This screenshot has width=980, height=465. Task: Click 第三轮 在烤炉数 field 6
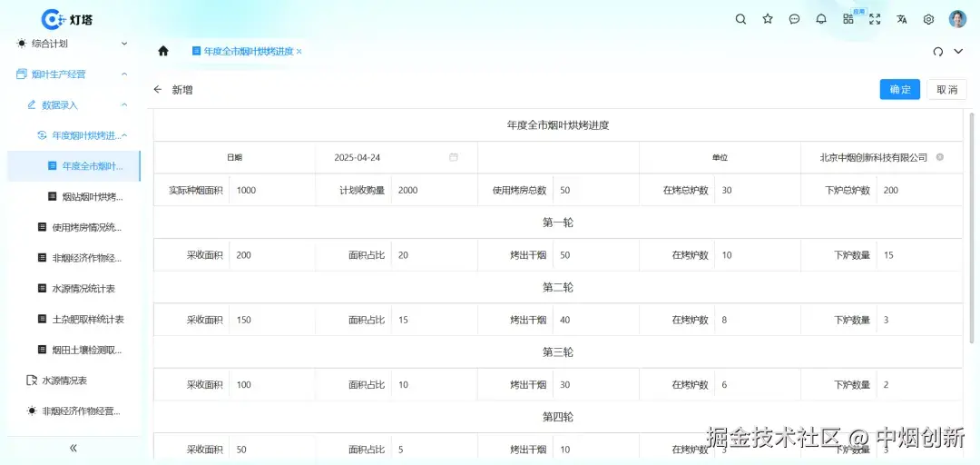pyautogui.click(x=758, y=385)
